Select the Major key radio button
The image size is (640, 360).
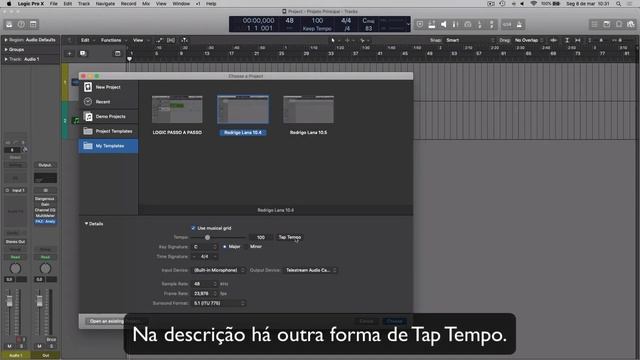pyautogui.click(x=224, y=247)
